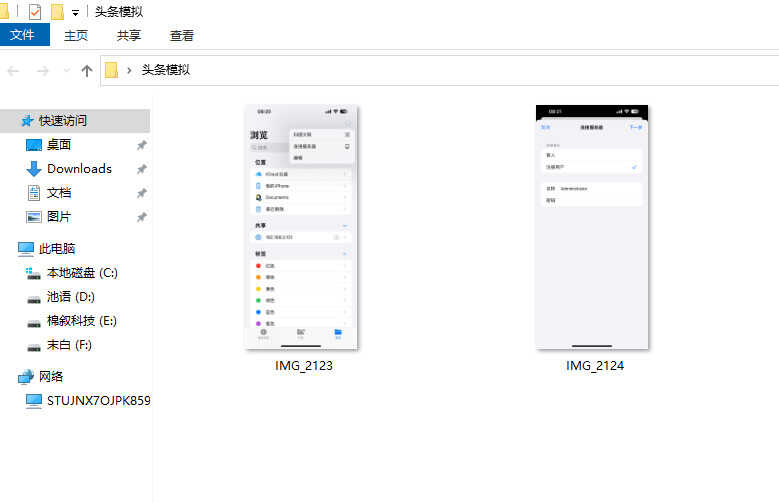Open the 查看 ribbon tab

pos(182,35)
